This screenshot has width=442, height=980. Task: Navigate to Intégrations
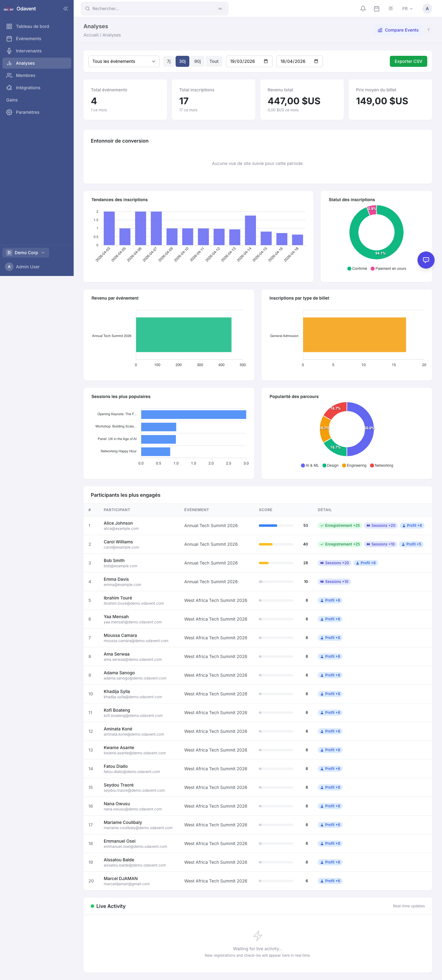tap(37, 87)
